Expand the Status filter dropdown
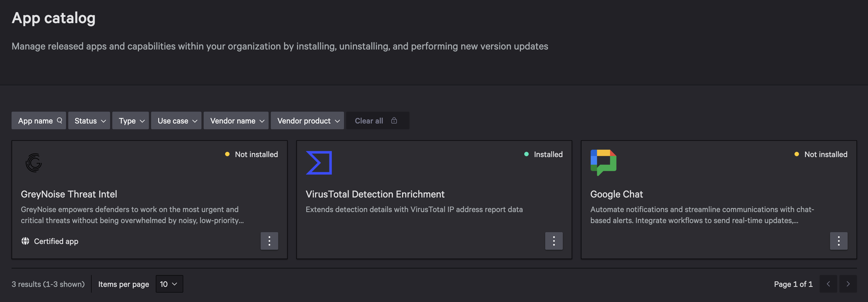 89,120
